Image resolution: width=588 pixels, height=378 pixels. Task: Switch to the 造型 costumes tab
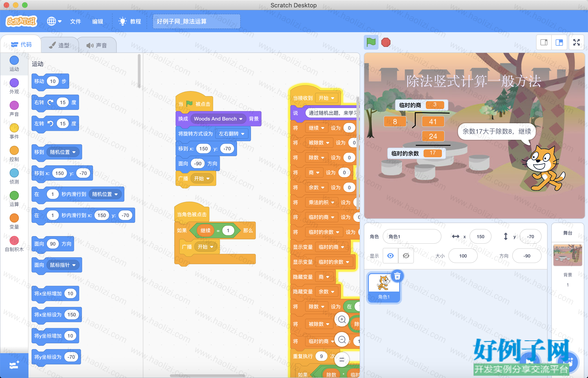click(x=59, y=45)
